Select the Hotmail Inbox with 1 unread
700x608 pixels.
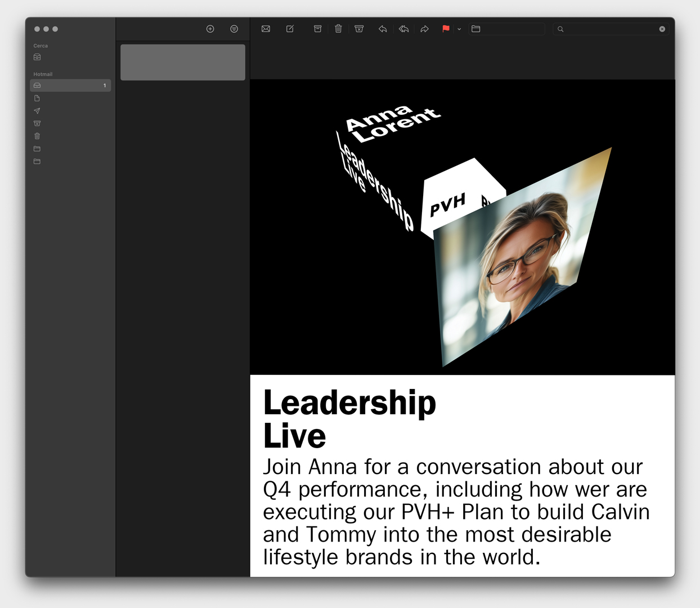pyautogui.click(x=70, y=86)
